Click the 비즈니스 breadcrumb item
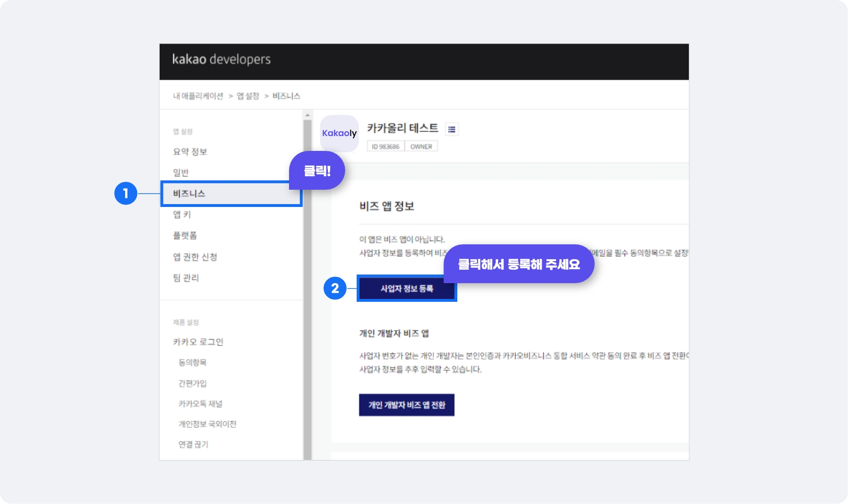The image size is (848, 504). (x=286, y=96)
